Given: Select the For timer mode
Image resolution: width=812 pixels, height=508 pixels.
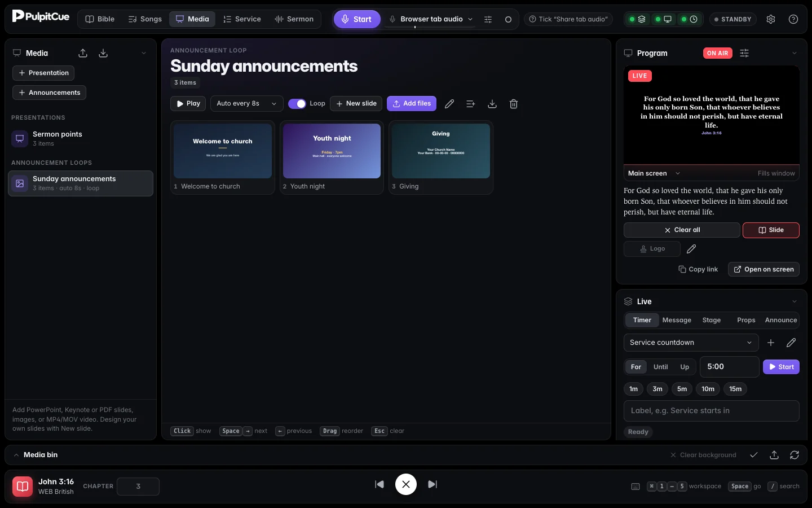Looking at the screenshot, I should (x=636, y=367).
